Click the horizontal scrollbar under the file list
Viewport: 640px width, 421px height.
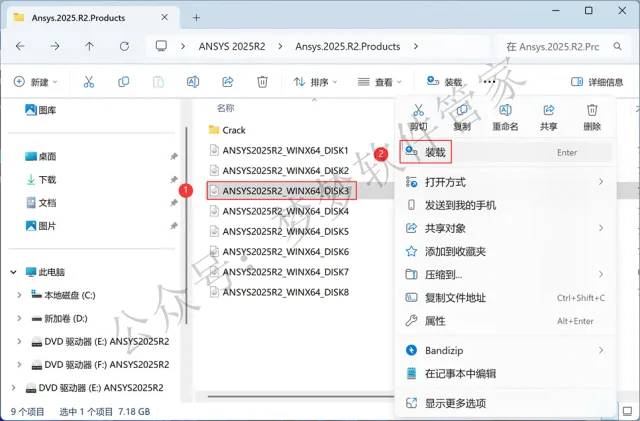click(300, 396)
